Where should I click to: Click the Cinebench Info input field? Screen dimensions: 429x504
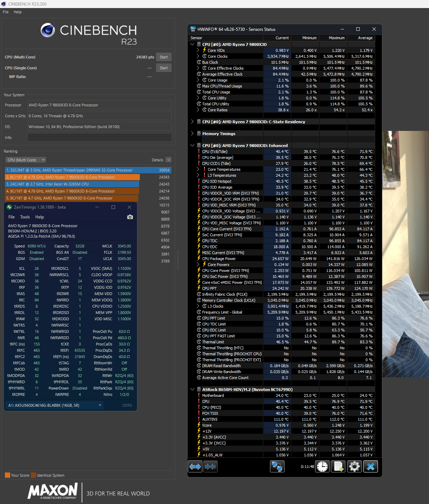point(100,138)
